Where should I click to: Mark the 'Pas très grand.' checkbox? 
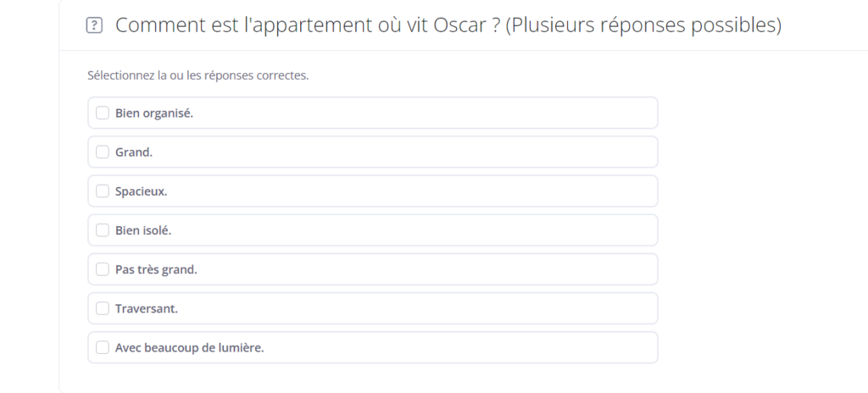click(x=103, y=269)
